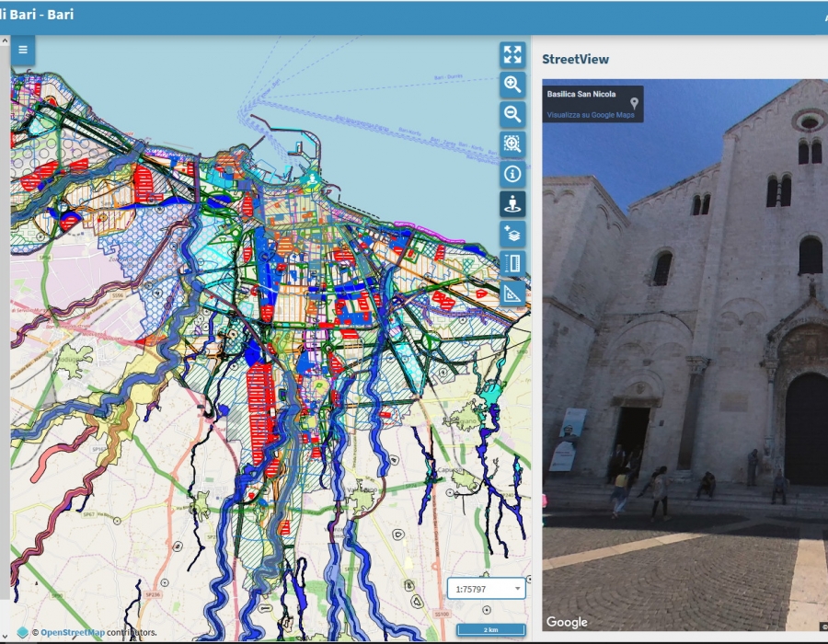Open the hamburger menu on the map
Screen dimensions: 828x644
[x=23, y=50]
